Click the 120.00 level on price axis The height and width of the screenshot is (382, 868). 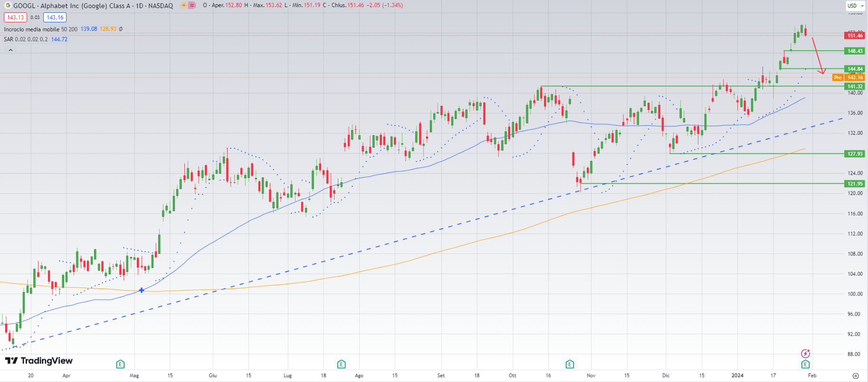tap(855, 193)
